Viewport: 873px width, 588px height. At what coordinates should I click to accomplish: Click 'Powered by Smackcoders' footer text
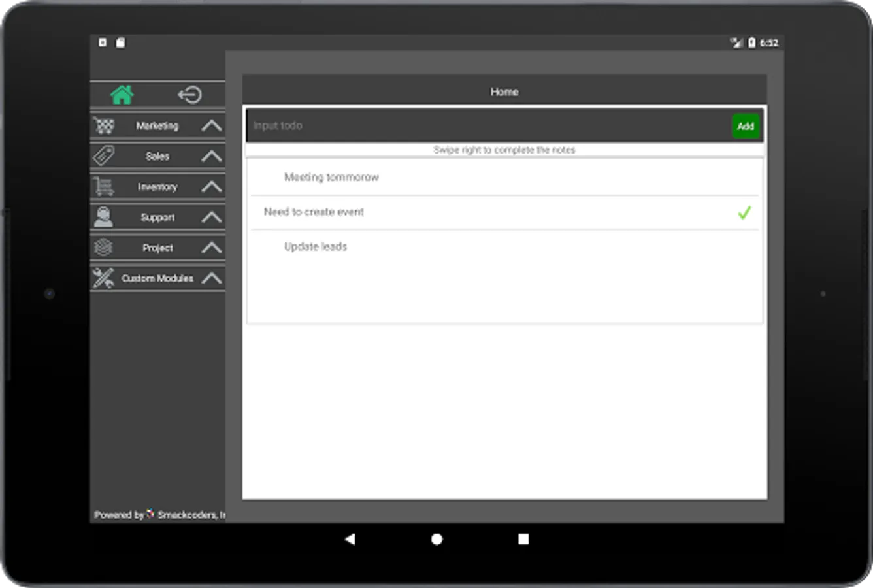click(159, 515)
